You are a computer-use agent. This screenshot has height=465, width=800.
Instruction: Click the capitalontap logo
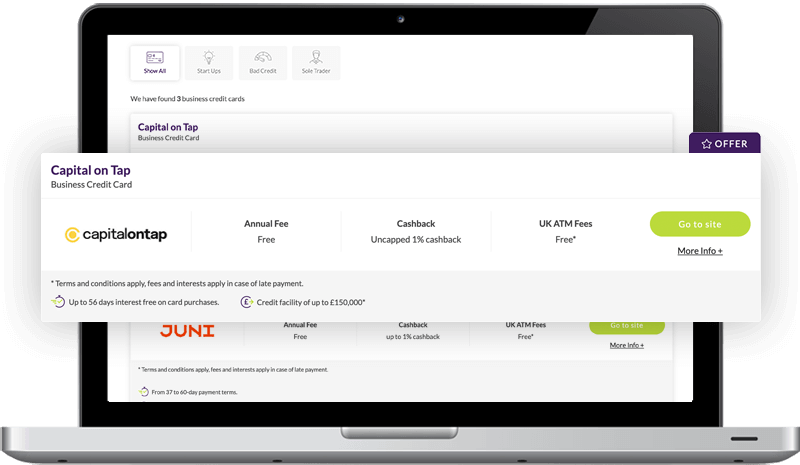coord(116,234)
